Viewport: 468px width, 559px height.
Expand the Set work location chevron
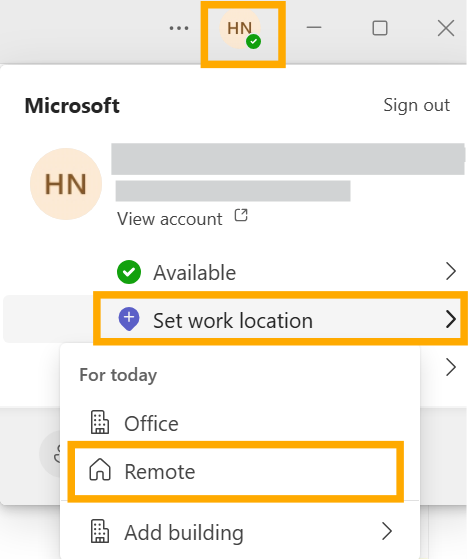pos(451,319)
